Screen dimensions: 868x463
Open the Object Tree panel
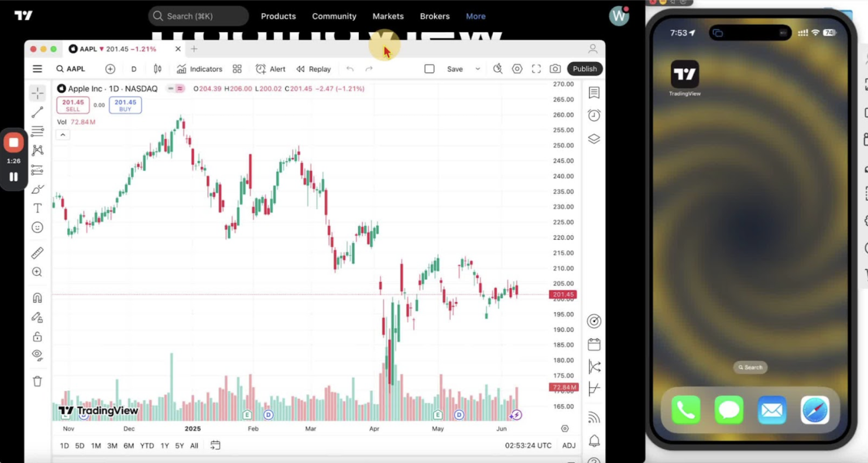click(594, 139)
